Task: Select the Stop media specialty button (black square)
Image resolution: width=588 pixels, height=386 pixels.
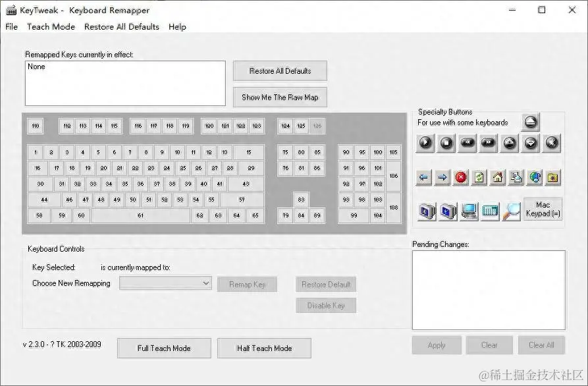Action: (x=446, y=143)
